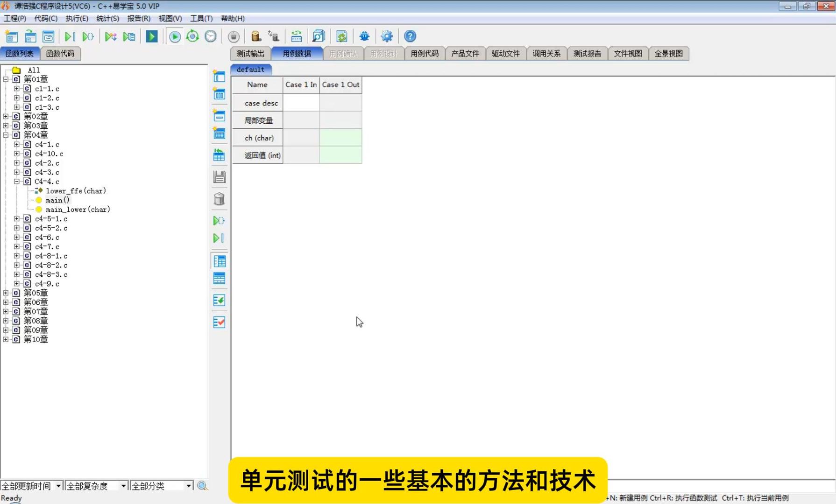Click the ch (char) Case 1 Out cell
The width and height of the screenshot is (836, 504).
(340, 138)
